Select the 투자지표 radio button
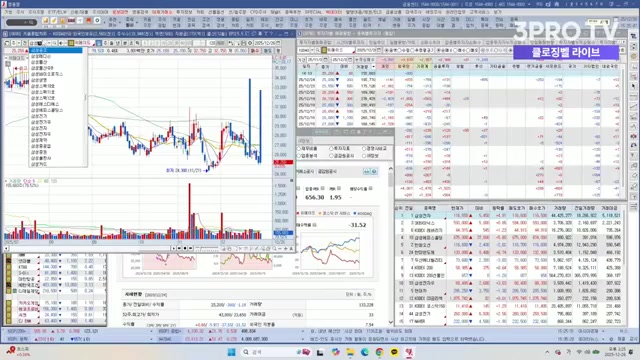This screenshot has width=640, height=360. 331,149
